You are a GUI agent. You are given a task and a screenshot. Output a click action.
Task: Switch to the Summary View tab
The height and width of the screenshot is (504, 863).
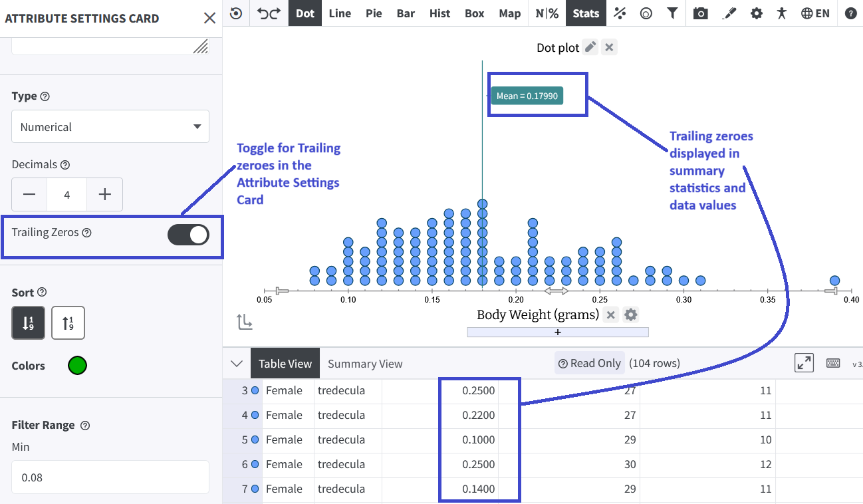point(365,364)
